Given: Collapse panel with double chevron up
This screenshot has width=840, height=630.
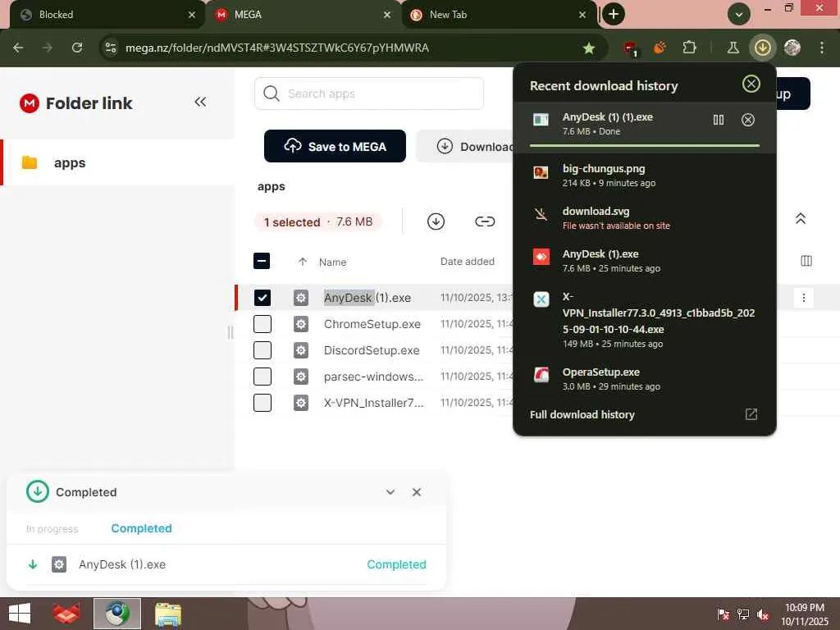Looking at the screenshot, I should [x=801, y=218].
